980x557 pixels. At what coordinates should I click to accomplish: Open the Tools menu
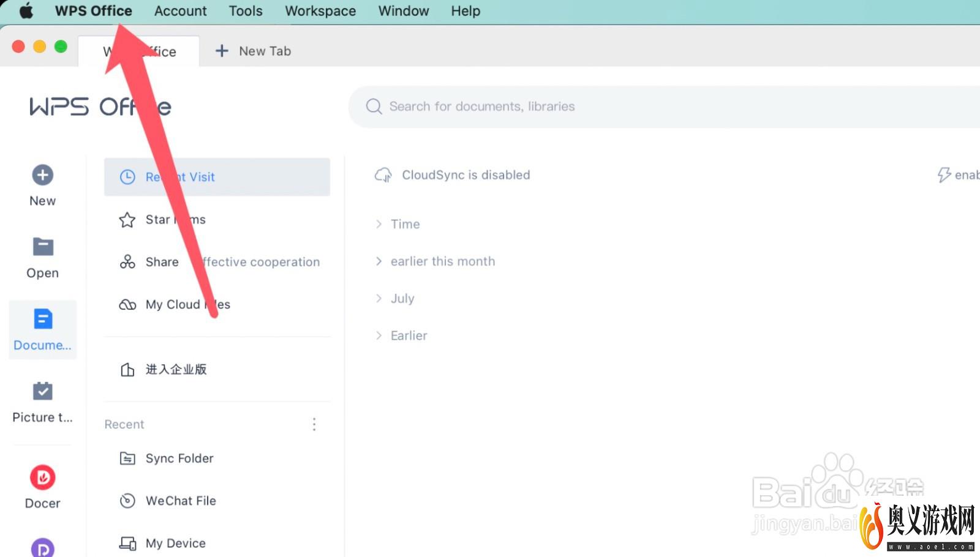click(246, 11)
